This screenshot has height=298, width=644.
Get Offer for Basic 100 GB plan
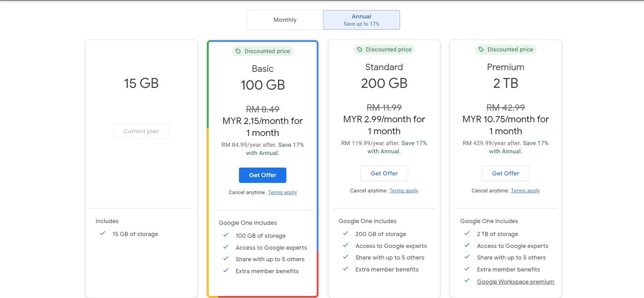263,175
